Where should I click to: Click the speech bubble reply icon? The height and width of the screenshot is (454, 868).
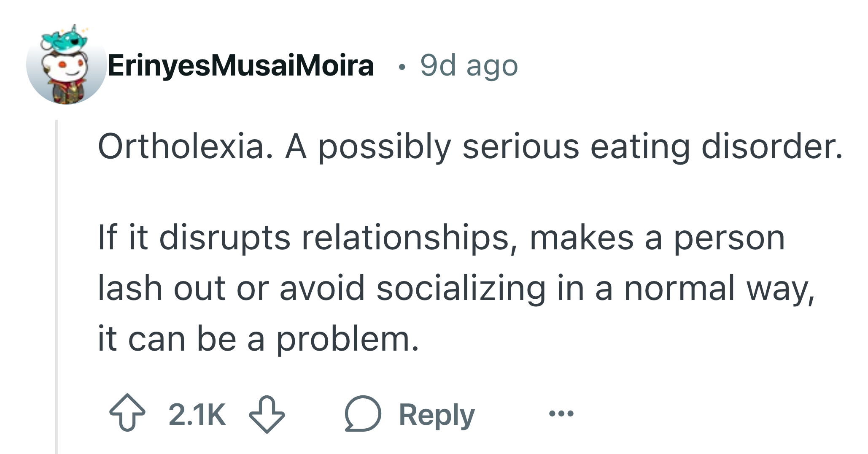pyautogui.click(x=363, y=413)
